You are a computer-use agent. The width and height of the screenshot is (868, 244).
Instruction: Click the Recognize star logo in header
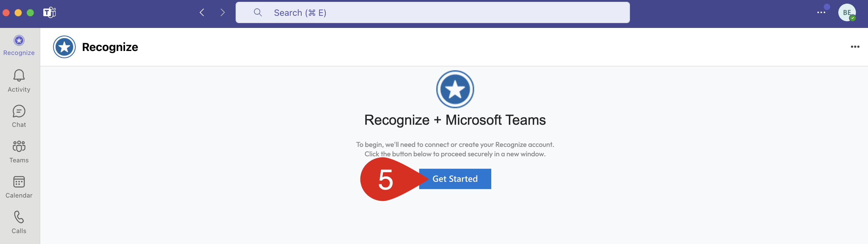[64, 47]
